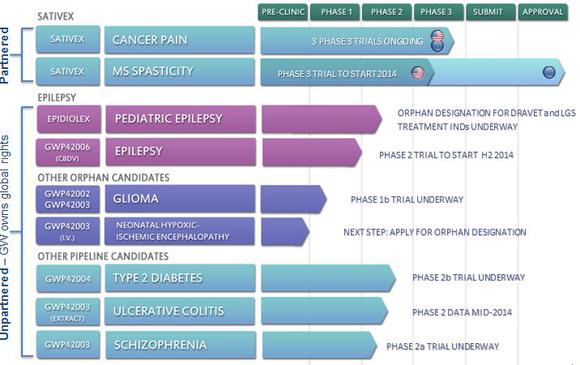Select the PHASE 1 header
Image resolution: width=580 pixels, height=365 pixels.
coord(335,12)
